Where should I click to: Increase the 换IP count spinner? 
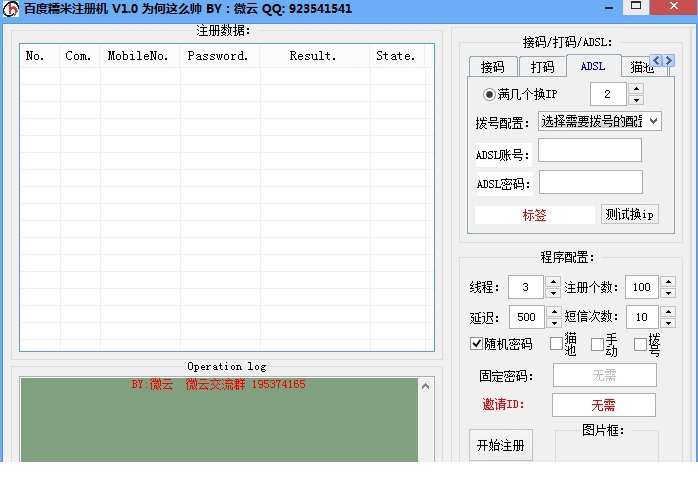click(636, 88)
